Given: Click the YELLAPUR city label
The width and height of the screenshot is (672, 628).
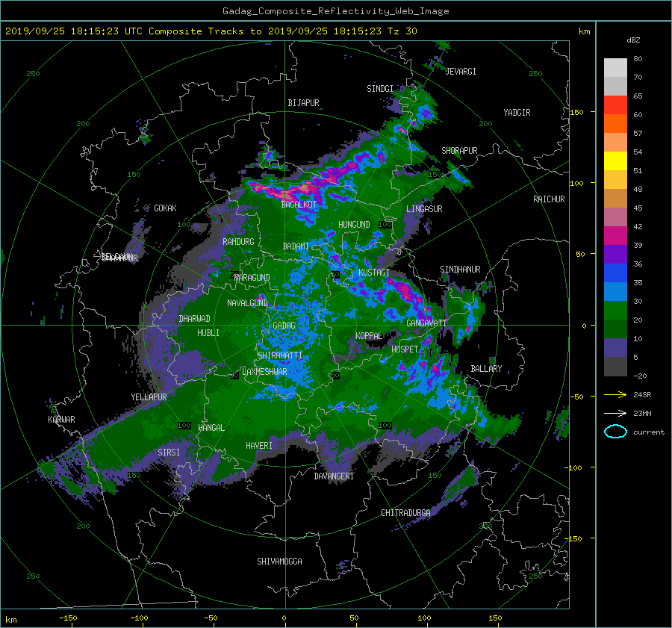Looking at the screenshot, I should (x=149, y=397).
